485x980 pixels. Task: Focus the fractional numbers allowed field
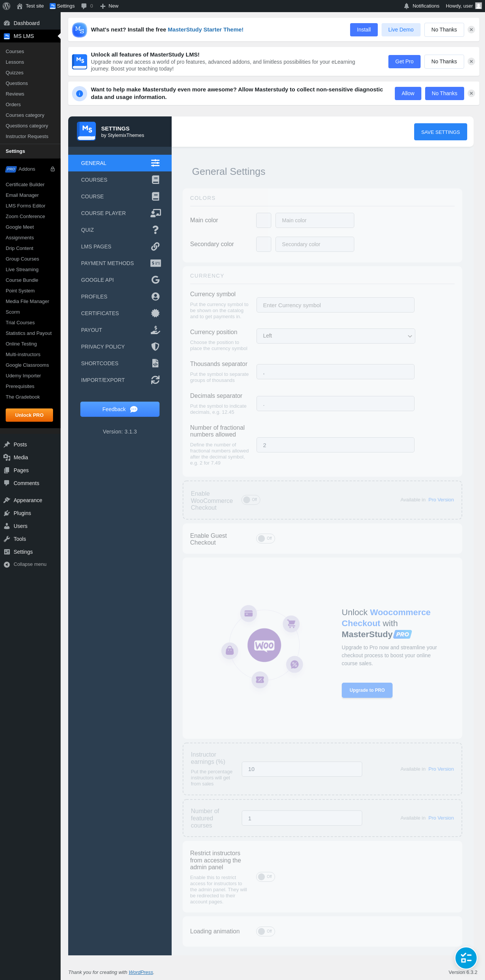pos(336,446)
